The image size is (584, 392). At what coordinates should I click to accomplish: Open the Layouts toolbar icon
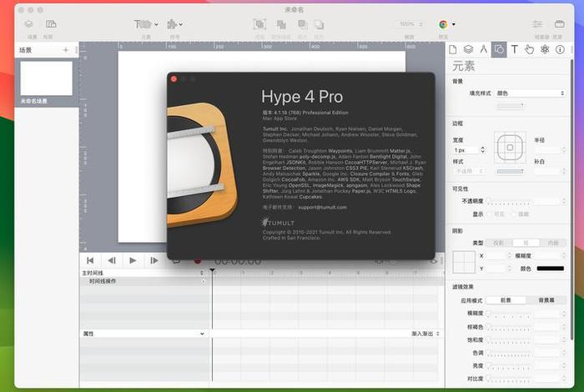(51, 24)
